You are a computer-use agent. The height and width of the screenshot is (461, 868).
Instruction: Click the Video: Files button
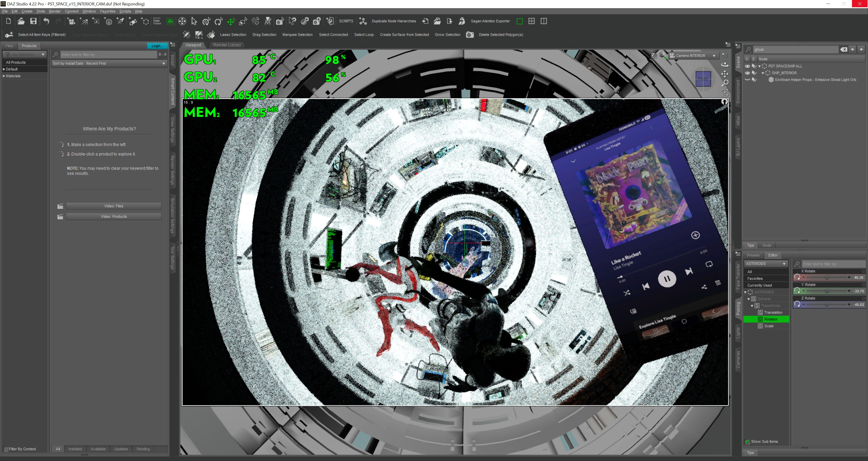113,206
